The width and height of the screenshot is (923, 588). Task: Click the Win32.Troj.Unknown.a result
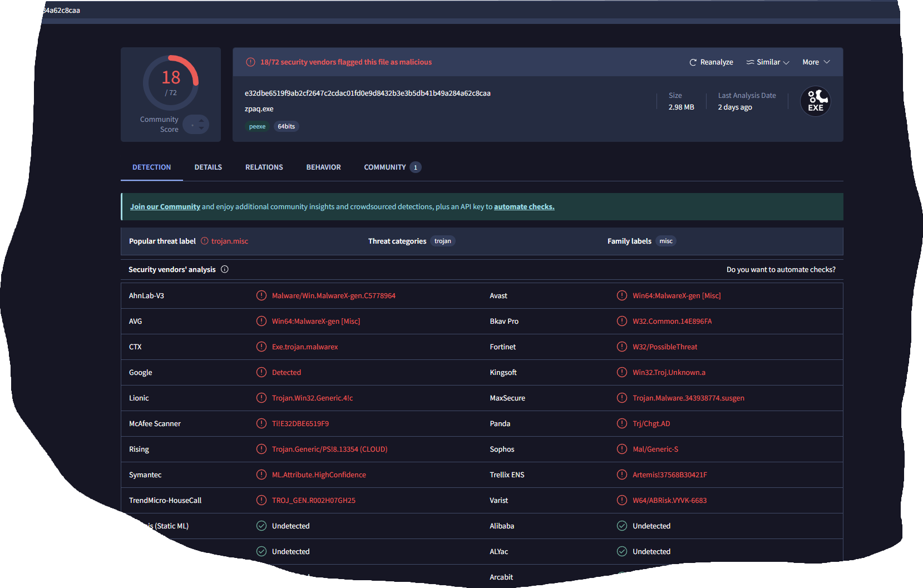tap(669, 372)
